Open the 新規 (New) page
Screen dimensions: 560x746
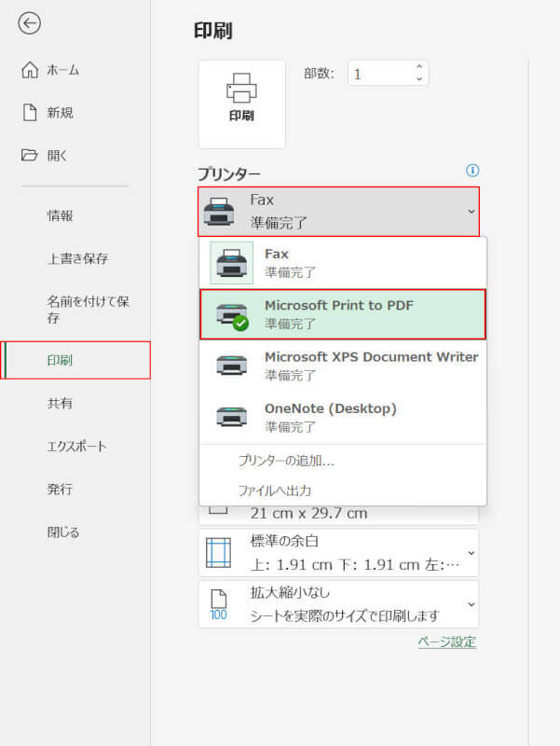pos(61,113)
